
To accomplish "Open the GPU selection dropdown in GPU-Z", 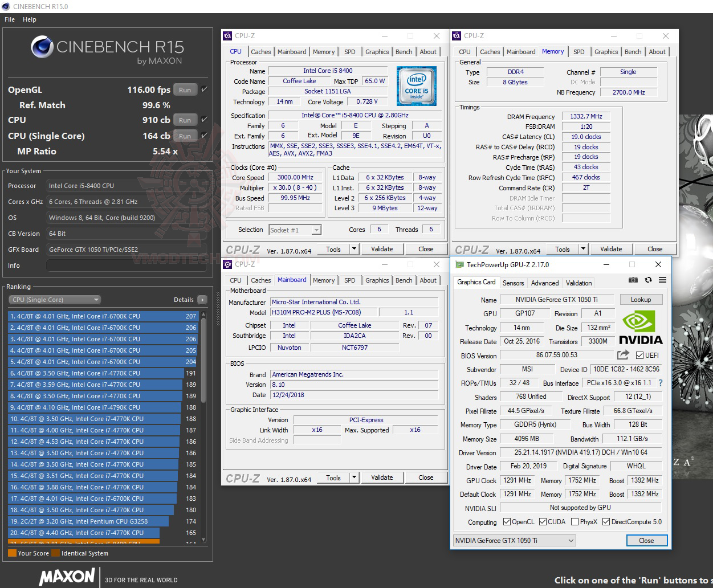I will 515,541.
